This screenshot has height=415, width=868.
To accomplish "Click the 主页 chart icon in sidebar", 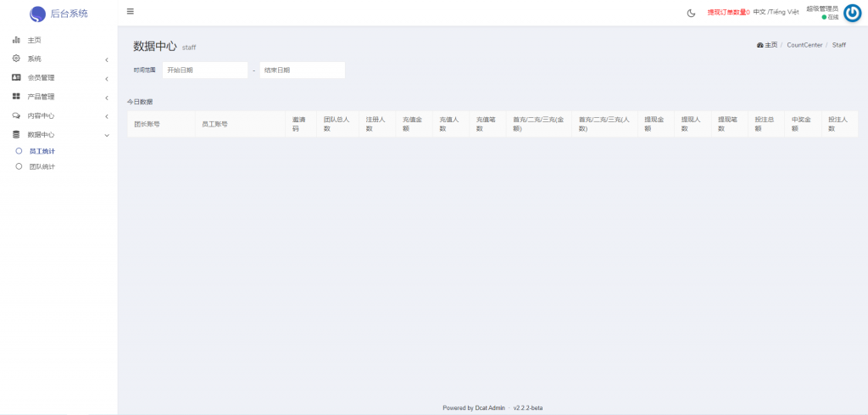I will (16, 40).
